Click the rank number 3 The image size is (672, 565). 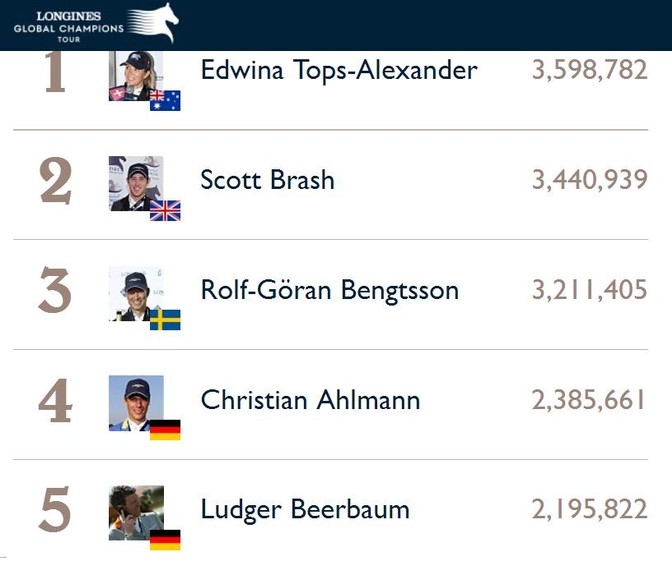pyautogui.click(x=55, y=290)
